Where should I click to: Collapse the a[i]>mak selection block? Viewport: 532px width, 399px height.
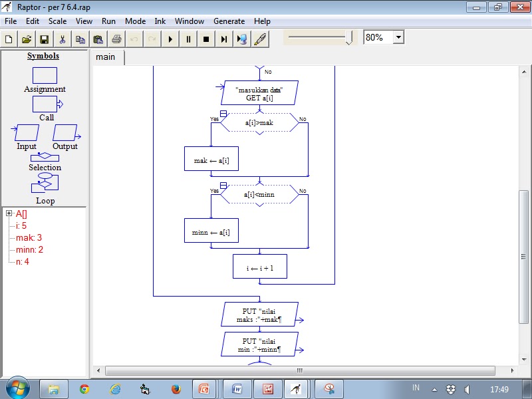tap(223, 114)
